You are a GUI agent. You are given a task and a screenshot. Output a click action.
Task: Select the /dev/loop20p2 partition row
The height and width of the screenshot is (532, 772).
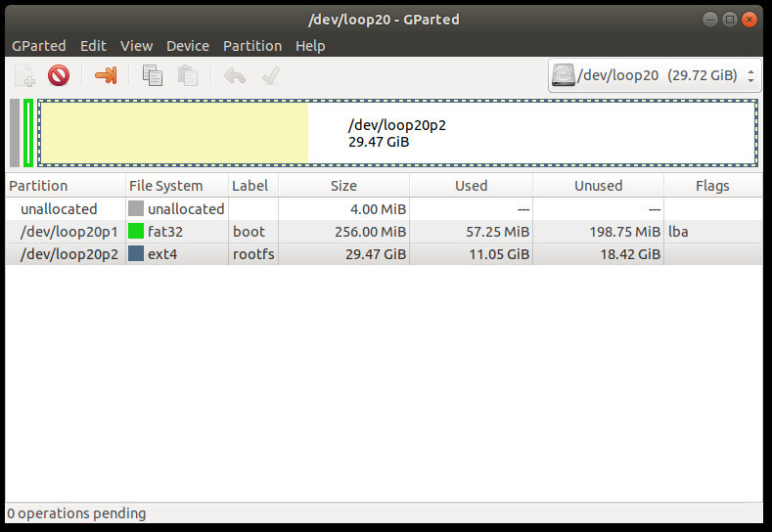[384, 254]
